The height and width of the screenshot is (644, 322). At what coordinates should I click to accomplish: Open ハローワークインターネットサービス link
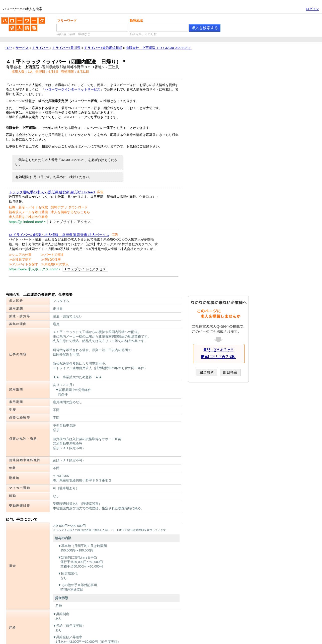click(x=72, y=90)
